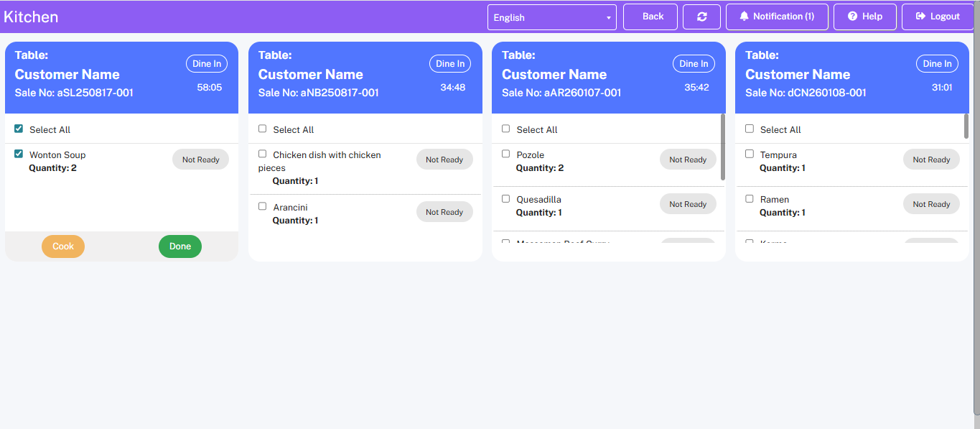Open Help via question mark icon
980x429 pixels.
(x=864, y=17)
